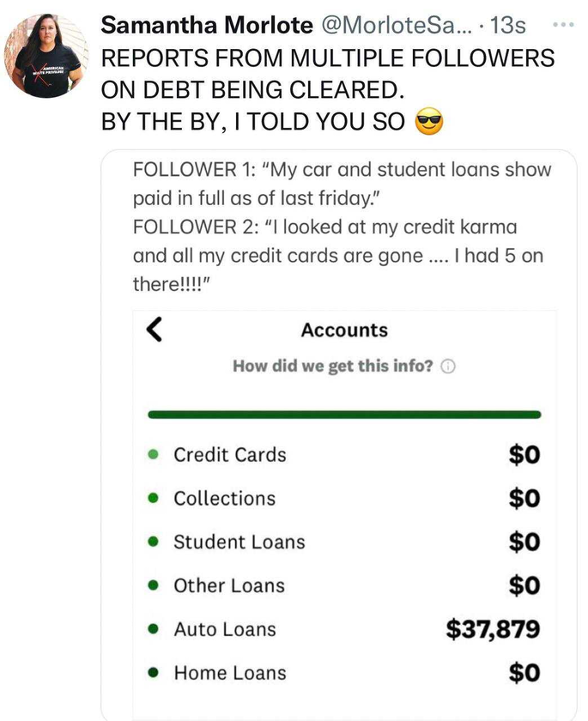Open the @MorloteSa... handle link

pos(396,25)
